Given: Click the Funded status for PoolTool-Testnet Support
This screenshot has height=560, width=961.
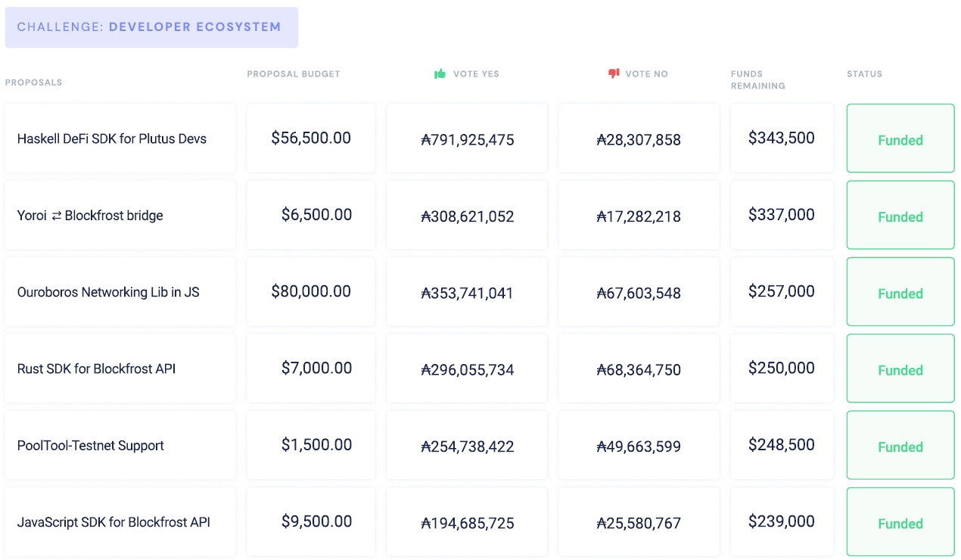Looking at the screenshot, I should coord(900,446).
